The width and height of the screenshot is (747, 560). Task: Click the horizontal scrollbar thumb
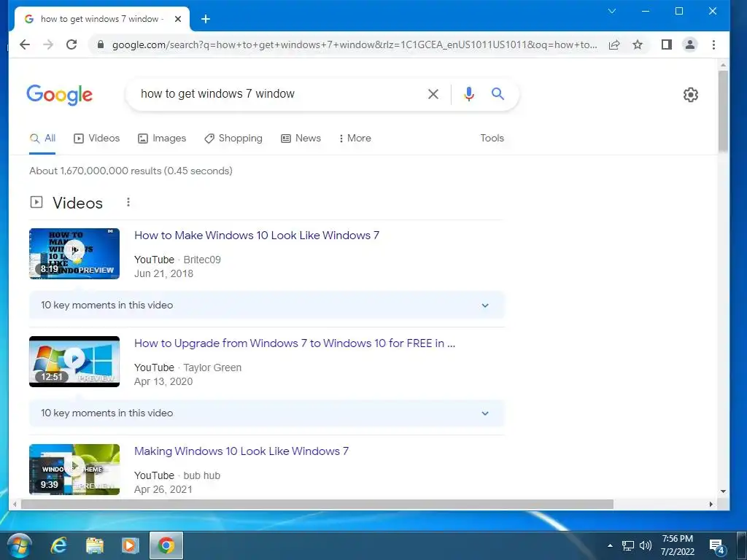click(x=317, y=504)
